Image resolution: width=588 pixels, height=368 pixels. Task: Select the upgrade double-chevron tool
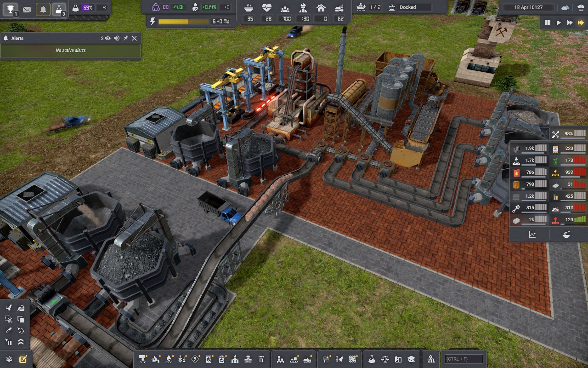coord(21,342)
